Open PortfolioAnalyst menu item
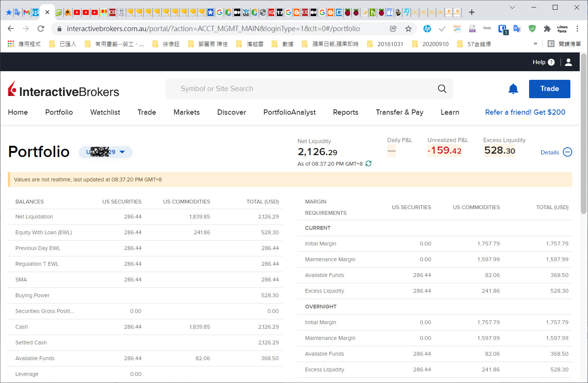 [x=289, y=112]
